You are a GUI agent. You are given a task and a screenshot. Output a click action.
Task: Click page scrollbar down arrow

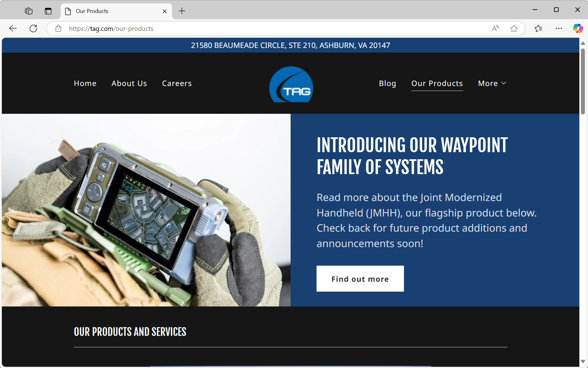[583, 362]
